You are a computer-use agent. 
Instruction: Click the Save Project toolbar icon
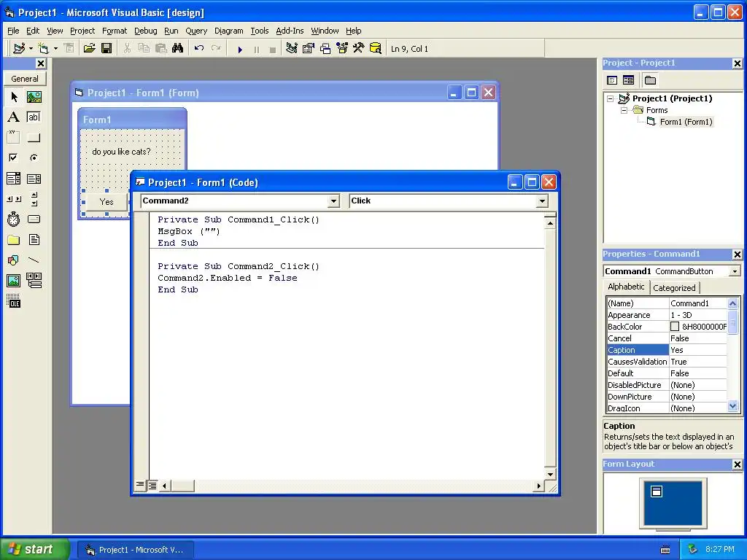click(x=107, y=49)
